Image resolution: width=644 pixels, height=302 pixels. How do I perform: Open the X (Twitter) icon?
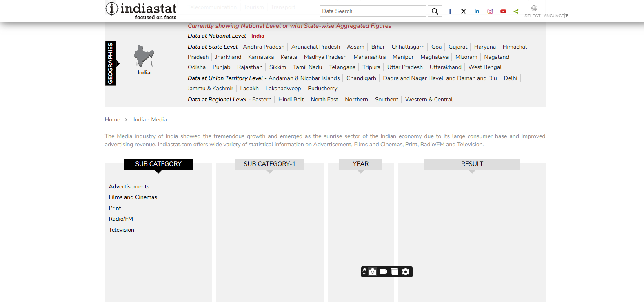point(463,11)
